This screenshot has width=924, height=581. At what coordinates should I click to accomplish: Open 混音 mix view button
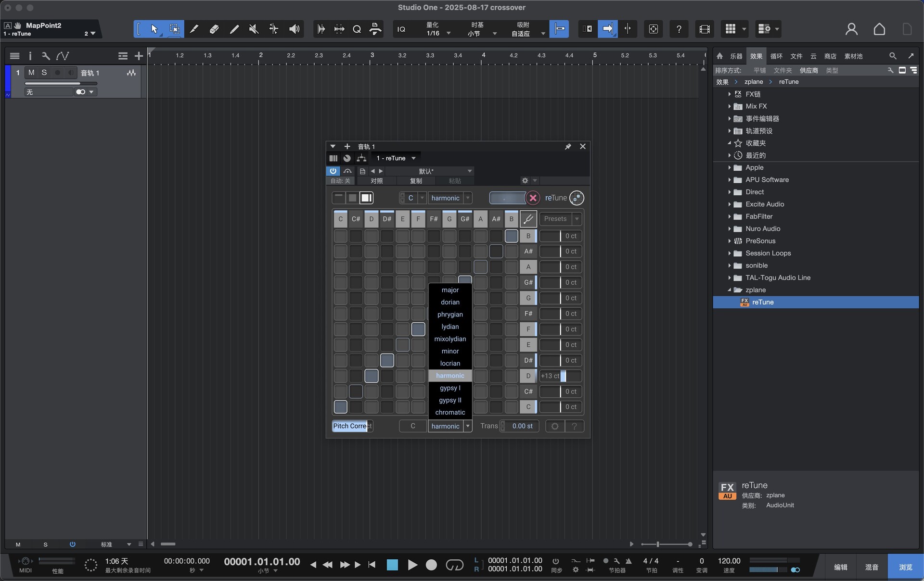[872, 567]
